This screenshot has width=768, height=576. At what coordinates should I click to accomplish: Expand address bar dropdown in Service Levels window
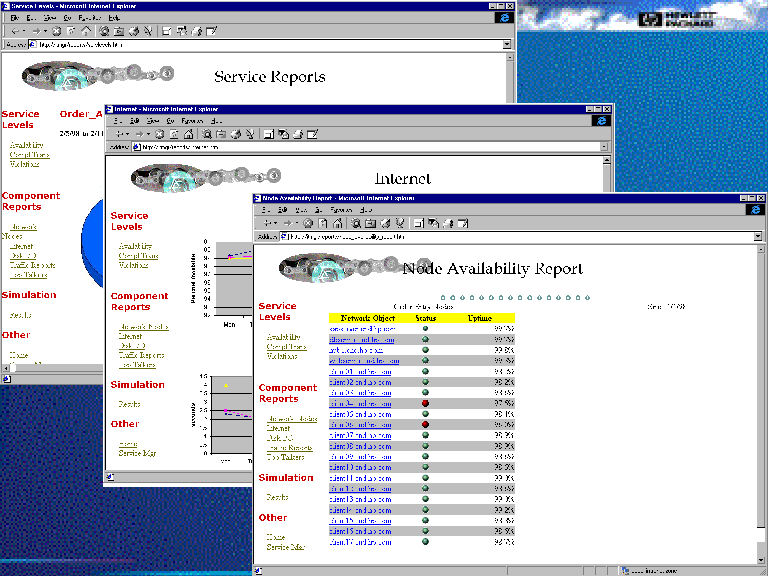[507, 44]
